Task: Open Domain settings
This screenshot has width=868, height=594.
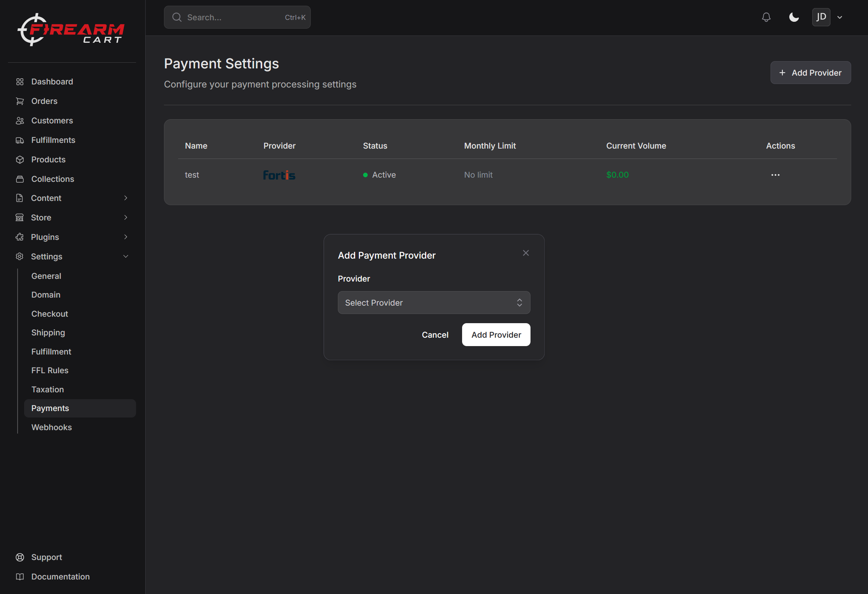Action: coord(46,295)
